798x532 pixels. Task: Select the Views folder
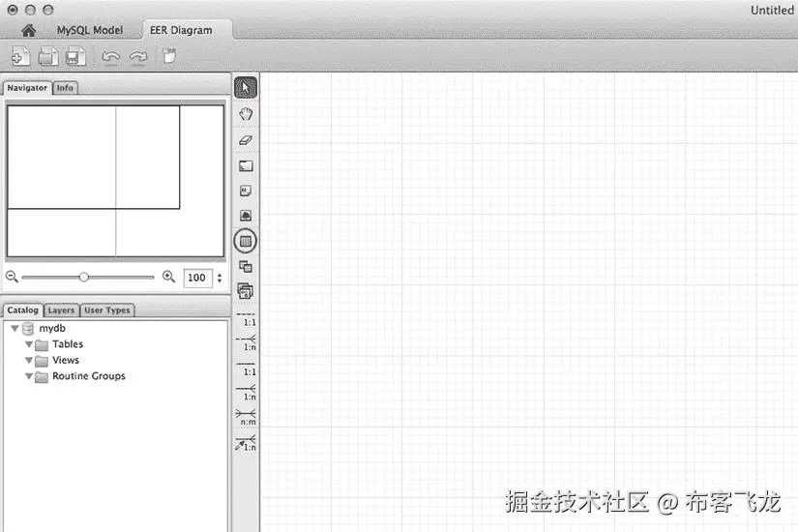65,361
